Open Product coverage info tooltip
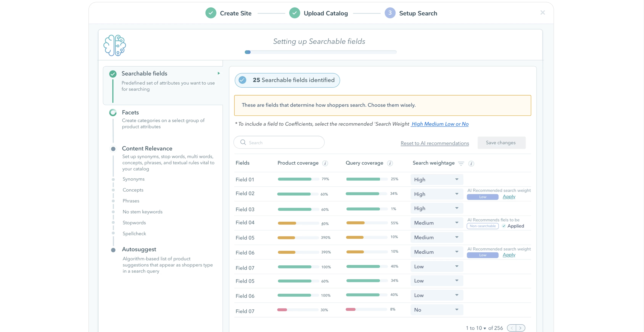The image size is (644, 332). coord(325,163)
